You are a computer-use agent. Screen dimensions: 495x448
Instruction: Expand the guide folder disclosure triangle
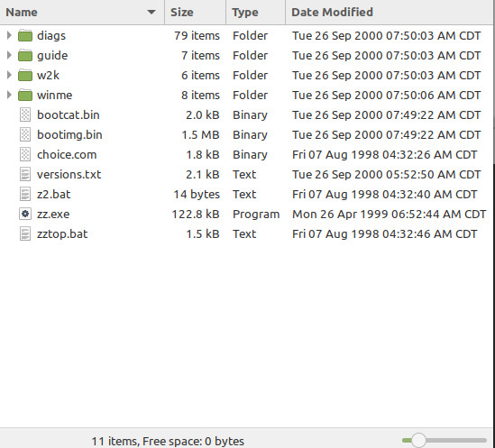9,55
